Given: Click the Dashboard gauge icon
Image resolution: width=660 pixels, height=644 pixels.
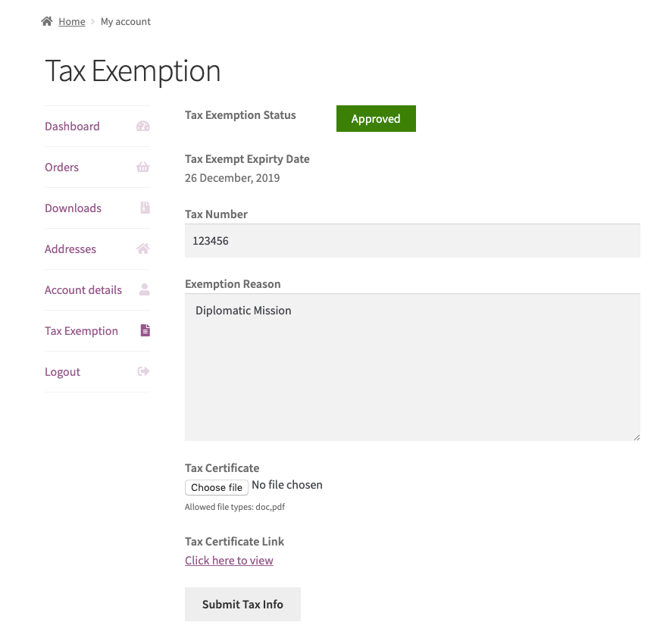Looking at the screenshot, I should [142, 127].
